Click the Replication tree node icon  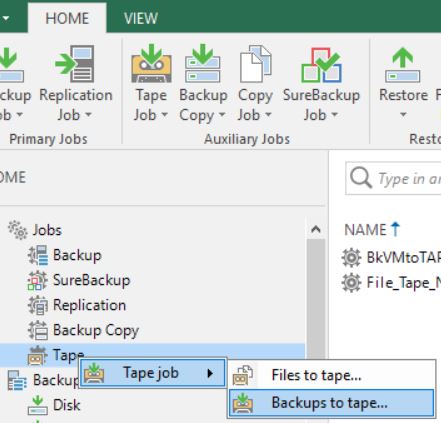38,305
